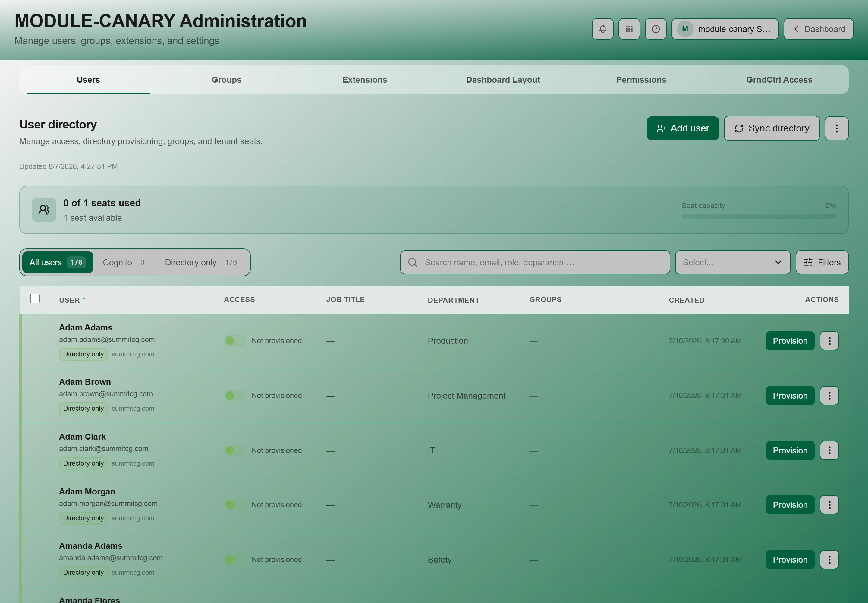The image size is (868, 603).
Task: Click the Production department cell
Action: pyautogui.click(x=448, y=341)
